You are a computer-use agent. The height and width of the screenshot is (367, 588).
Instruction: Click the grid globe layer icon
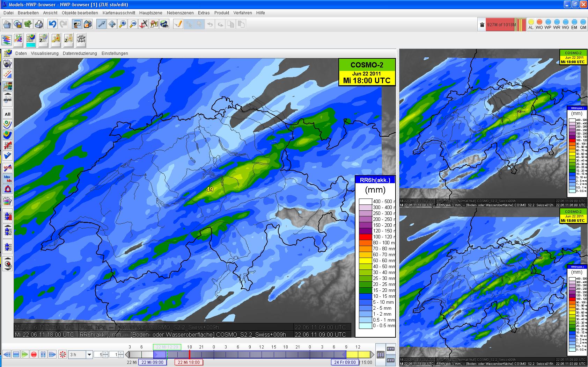click(81, 39)
